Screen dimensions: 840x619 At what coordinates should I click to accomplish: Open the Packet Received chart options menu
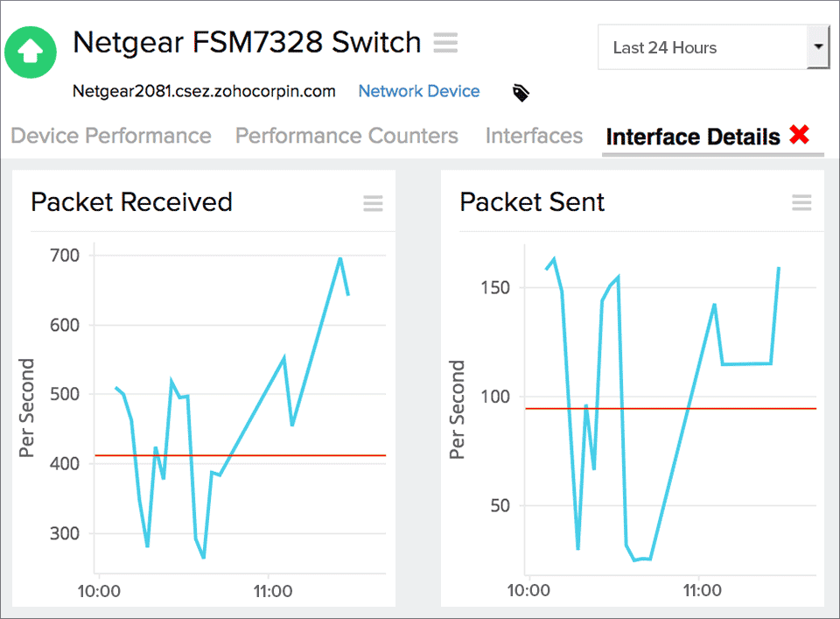tap(373, 203)
